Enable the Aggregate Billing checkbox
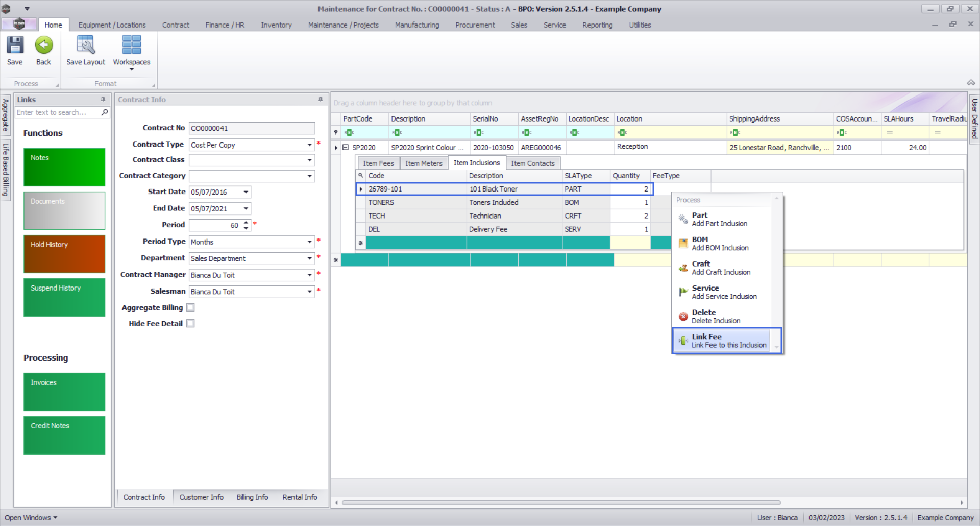Screen dimensions: 980x526 pyautogui.click(x=190, y=307)
